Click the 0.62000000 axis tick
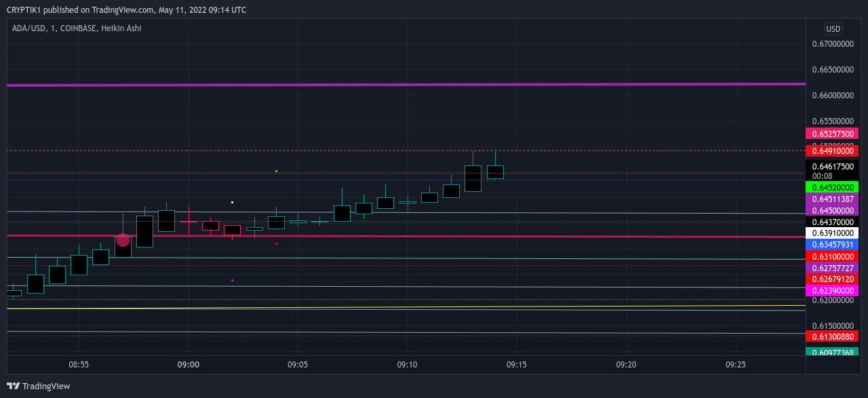Viewport: 868px width, 398px height. click(x=833, y=300)
